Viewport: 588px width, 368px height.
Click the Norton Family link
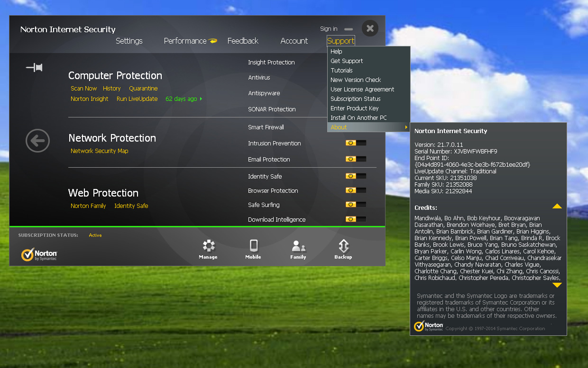88,206
